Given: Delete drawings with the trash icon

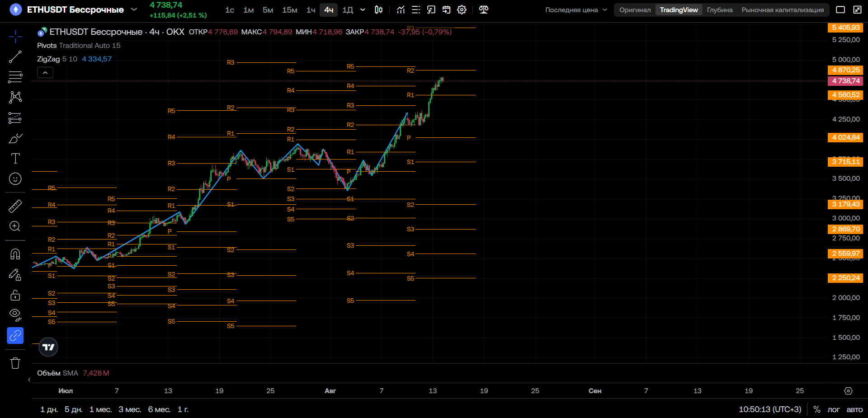Looking at the screenshot, I should point(15,363).
